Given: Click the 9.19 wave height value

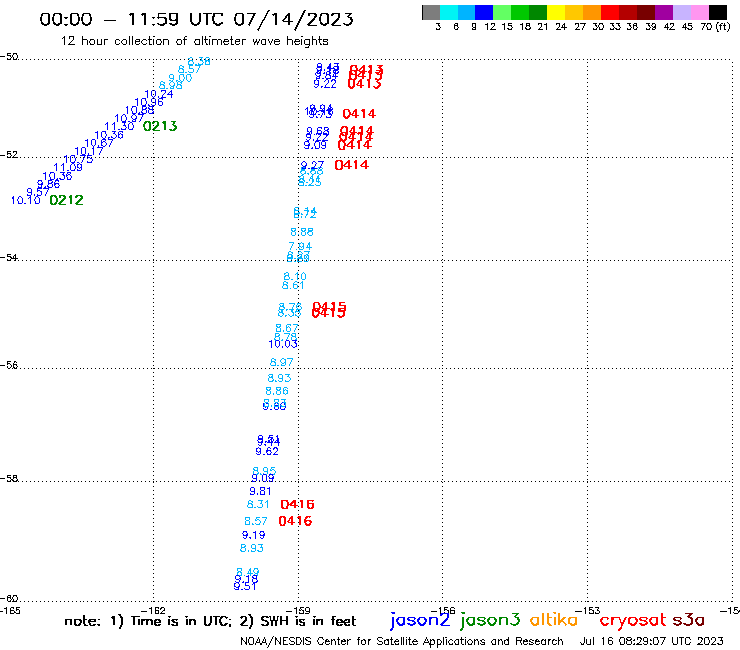Looking at the screenshot, I should coord(254,535).
